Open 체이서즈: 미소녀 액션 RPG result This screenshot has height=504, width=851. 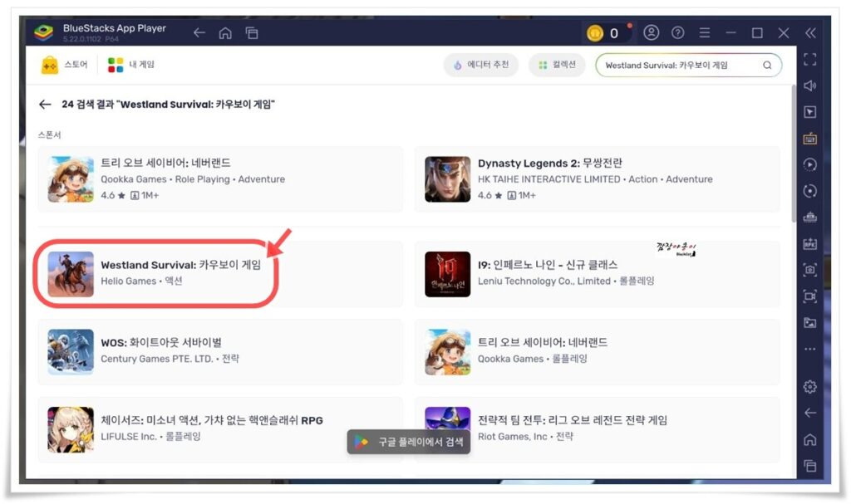coord(220,429)
